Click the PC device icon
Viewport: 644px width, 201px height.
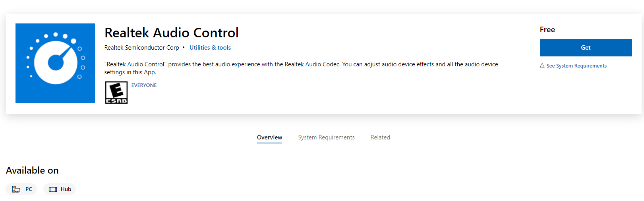coord(16,189)
